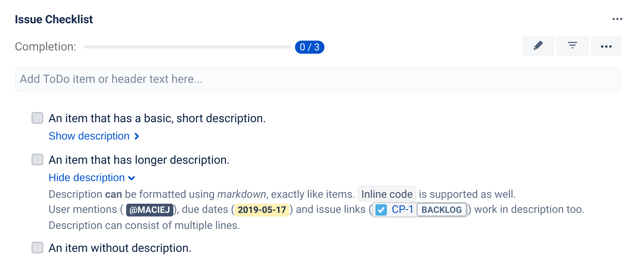Check the basic short description item
The width and height of the screenshot is (644, 280).
point(37,118)
